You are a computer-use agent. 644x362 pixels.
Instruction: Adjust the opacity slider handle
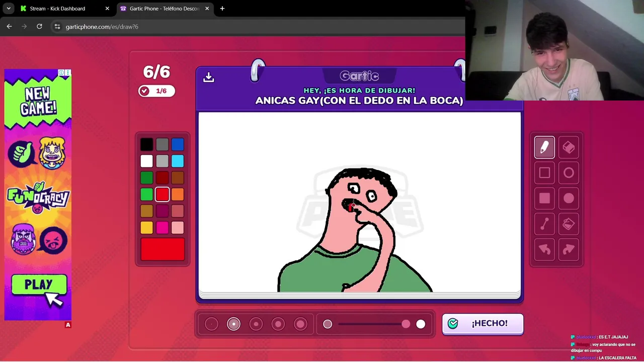click(406, 324)
